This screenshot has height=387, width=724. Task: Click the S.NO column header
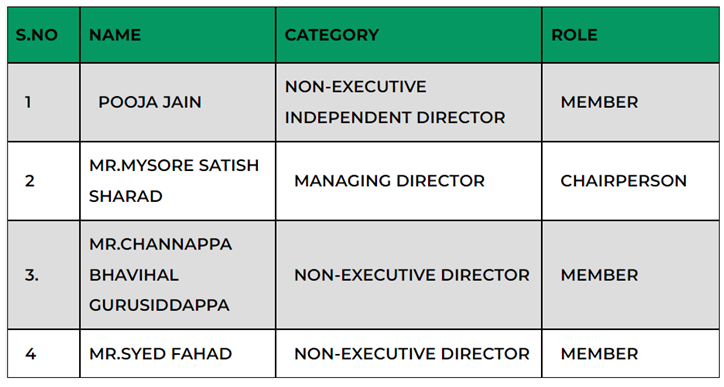click(43, 35)
